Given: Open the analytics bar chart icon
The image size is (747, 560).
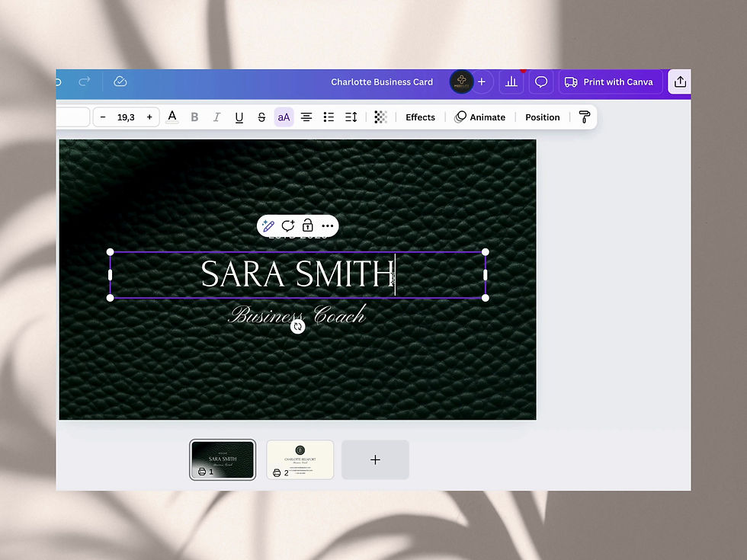Looking at the screenshot, I should click(511, 82).
